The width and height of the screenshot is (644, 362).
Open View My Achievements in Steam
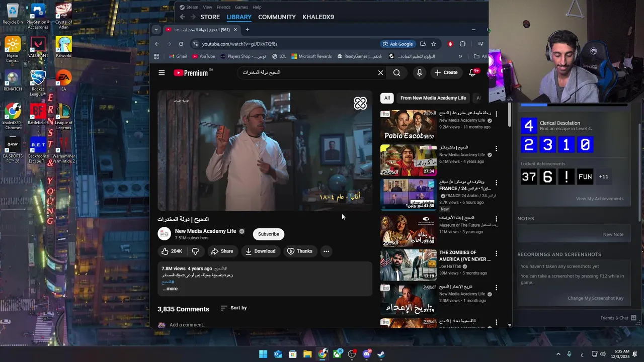[x=599, y=199]
